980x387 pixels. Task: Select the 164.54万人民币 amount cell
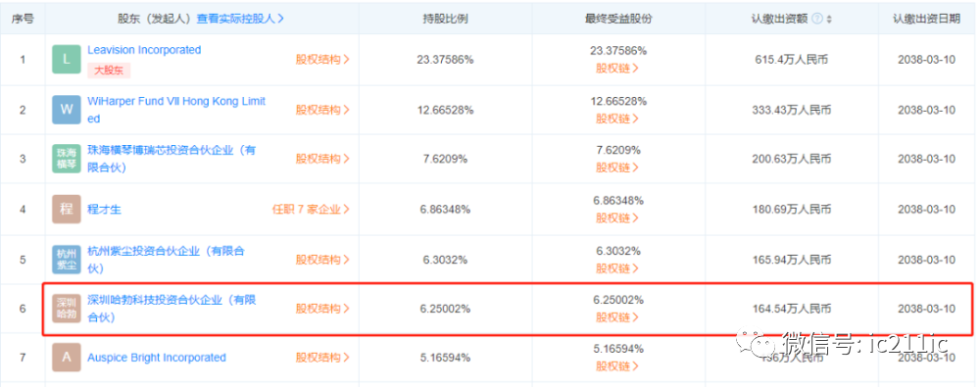click(x=792, y=309)
